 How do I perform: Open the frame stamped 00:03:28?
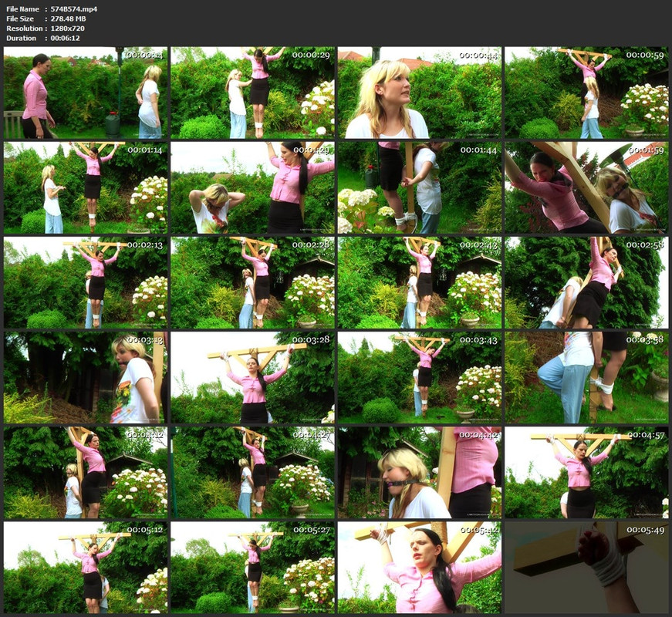pyautogui.click(x=252, y=377)
